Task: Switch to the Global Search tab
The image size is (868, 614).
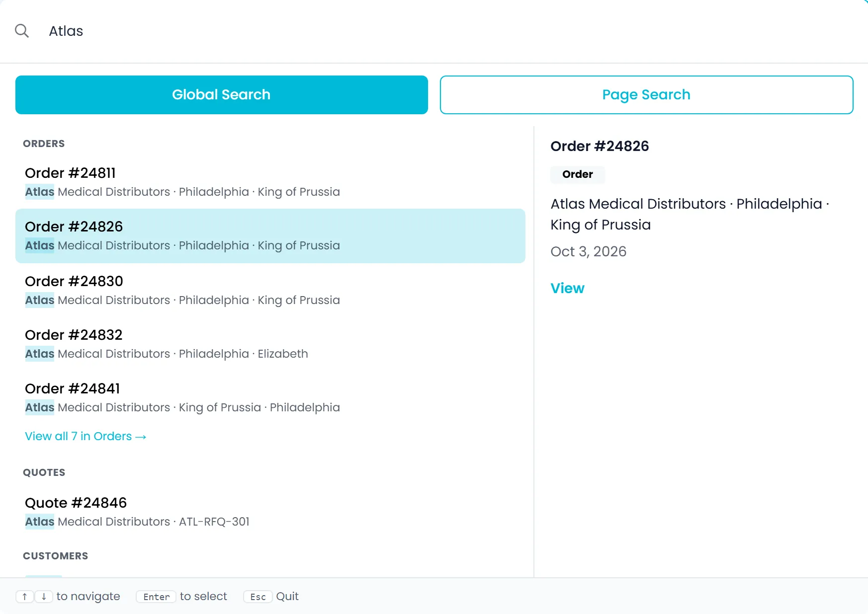Action: tap(222, 95)
